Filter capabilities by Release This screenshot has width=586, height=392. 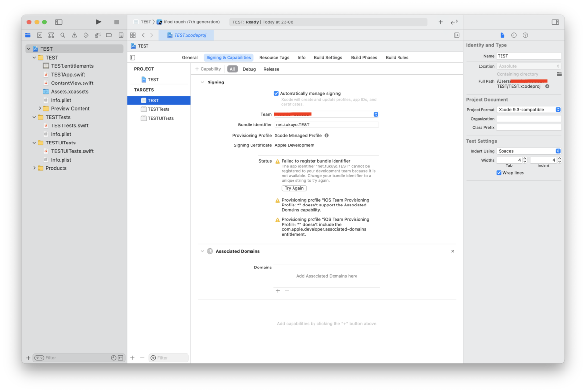click(x=271, y=69)
